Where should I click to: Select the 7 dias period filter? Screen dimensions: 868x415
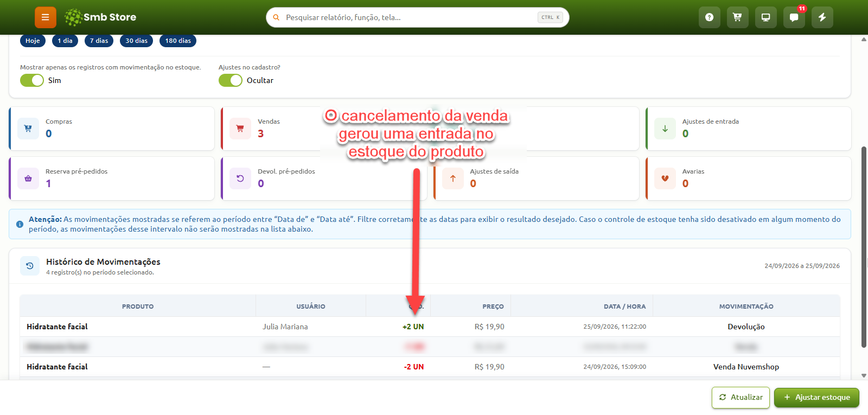[x=99, y=41]
